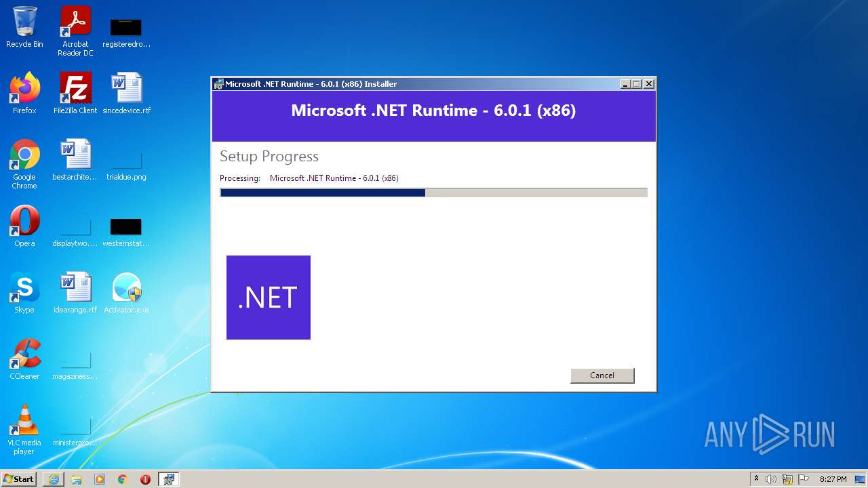Click the purple .NET Runtime header banner
Screen dimensions: 868x488
click(x=434, y=116)
